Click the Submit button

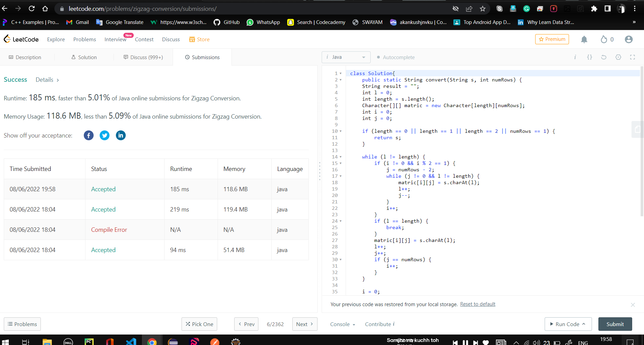tap(615, 324)
